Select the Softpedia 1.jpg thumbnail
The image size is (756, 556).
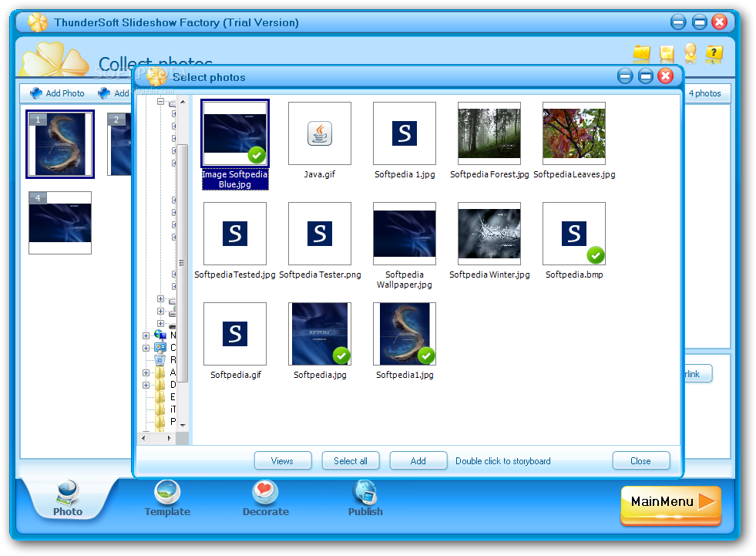coord(405,133)
